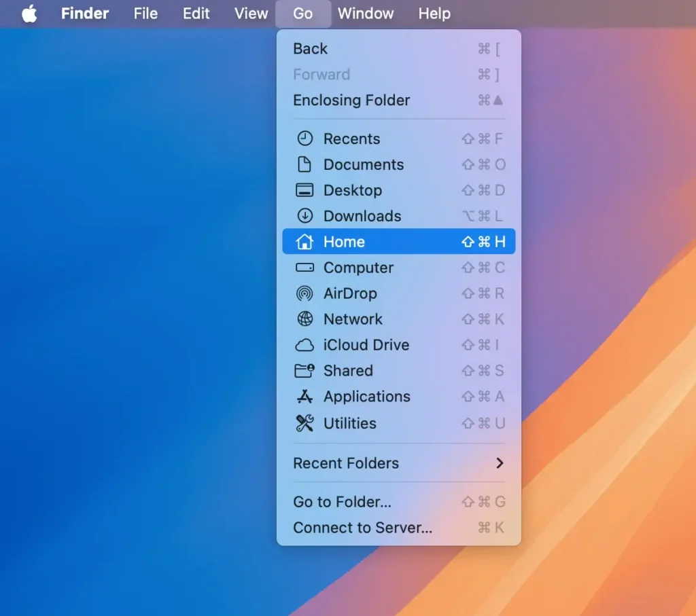Select the Utilities label

click(x=350, y=423)
